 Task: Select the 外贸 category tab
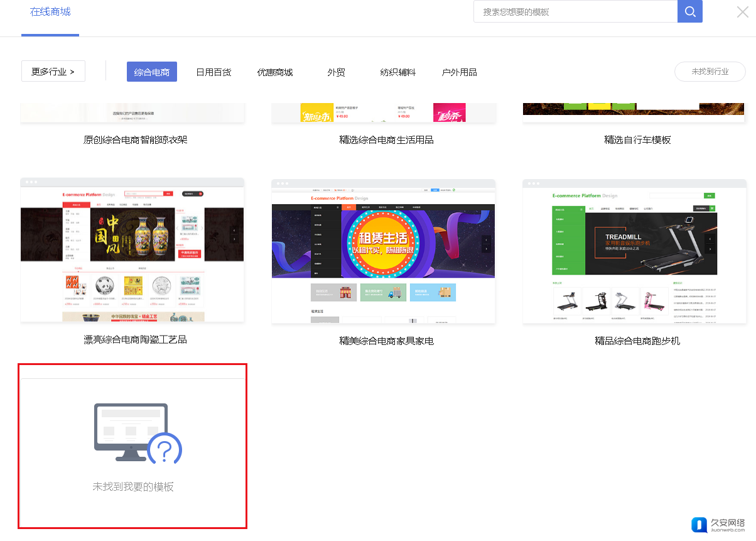pyautogui.click(x=336, y=72)
